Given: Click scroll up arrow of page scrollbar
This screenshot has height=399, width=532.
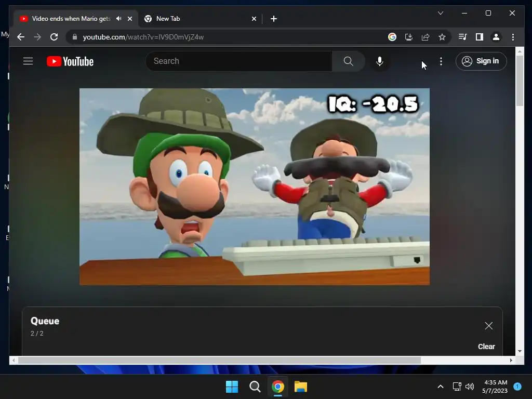Looking at the screenshot, I should [520, 51].
